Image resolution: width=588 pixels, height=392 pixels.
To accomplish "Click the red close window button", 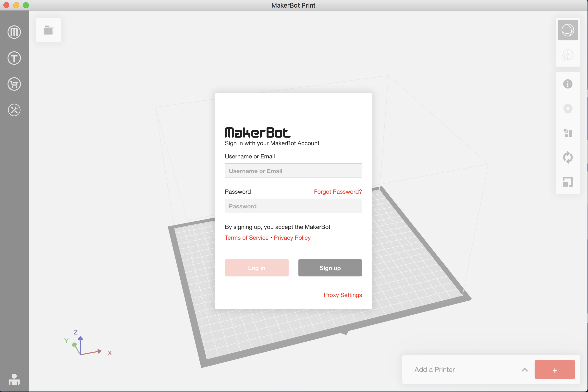I will (x=7, y=5).
